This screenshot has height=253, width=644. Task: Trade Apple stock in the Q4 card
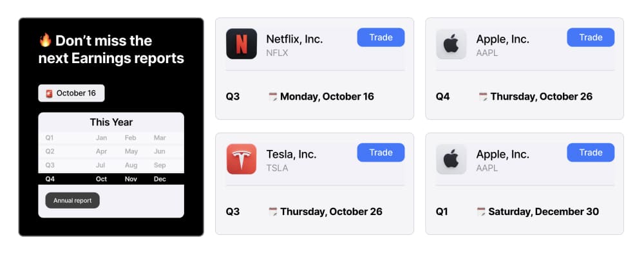591,37
